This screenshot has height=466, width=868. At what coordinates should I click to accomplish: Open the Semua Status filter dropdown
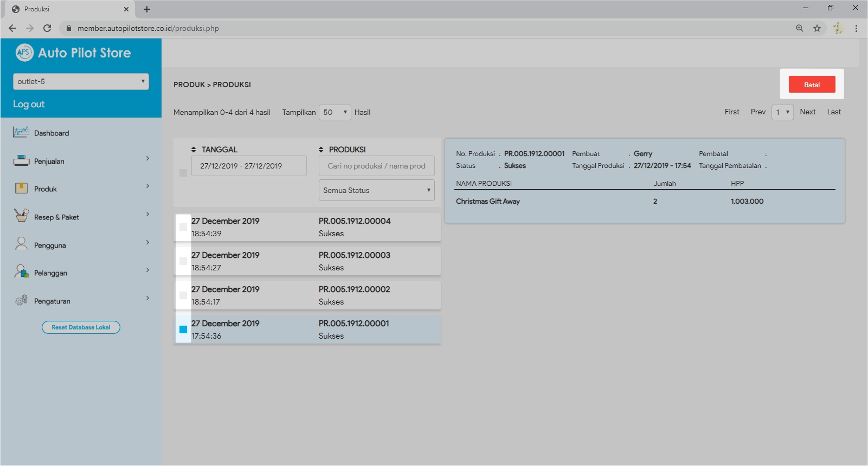tap(376, 190)
